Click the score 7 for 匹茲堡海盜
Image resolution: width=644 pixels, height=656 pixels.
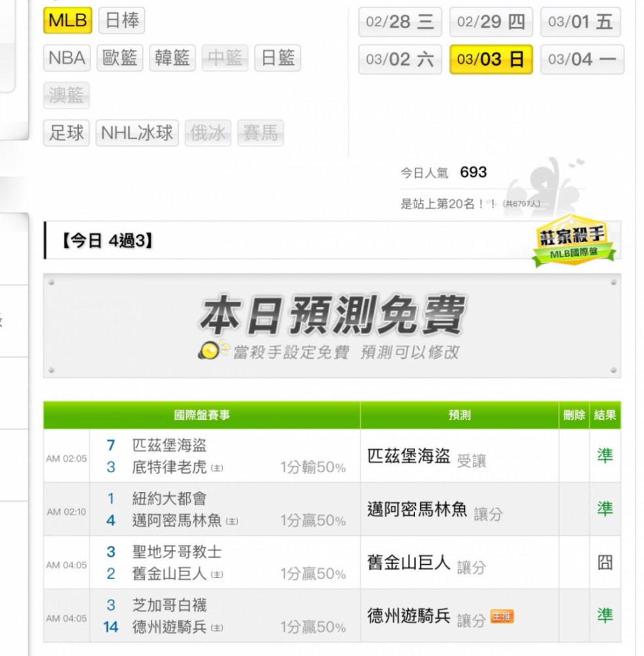110,445
